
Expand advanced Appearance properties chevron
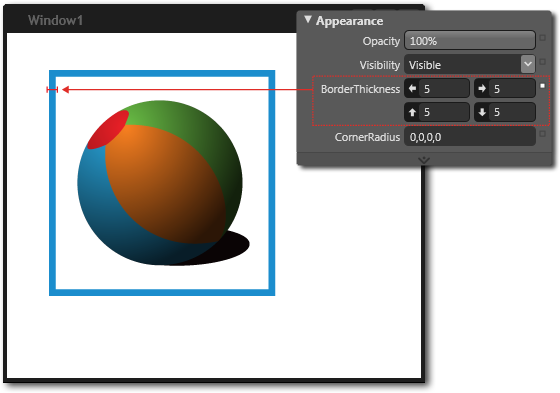[424, 160]
